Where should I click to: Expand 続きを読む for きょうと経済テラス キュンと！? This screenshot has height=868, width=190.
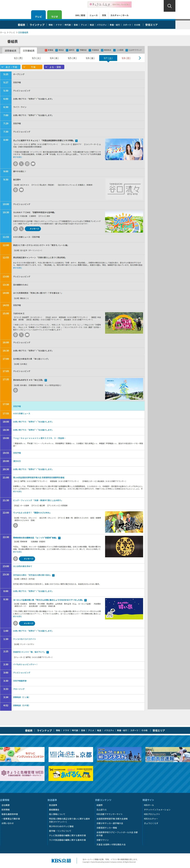[x=18, y=157]
